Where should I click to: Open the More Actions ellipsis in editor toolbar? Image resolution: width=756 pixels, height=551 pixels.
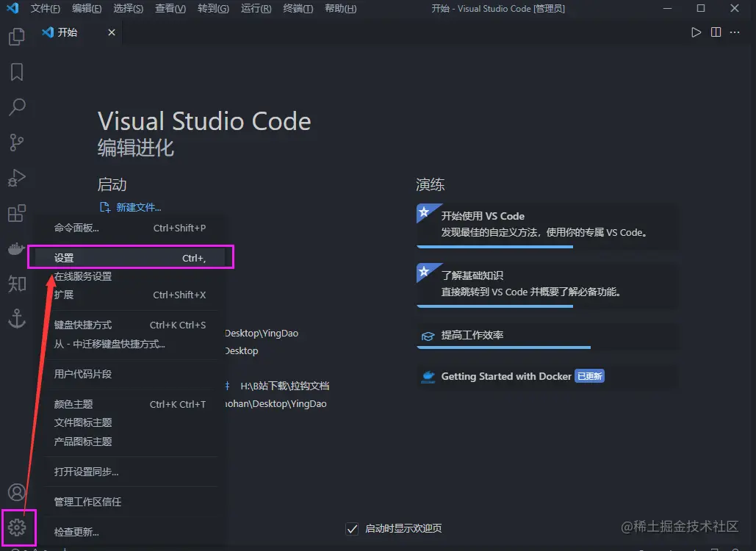point(735,32)
